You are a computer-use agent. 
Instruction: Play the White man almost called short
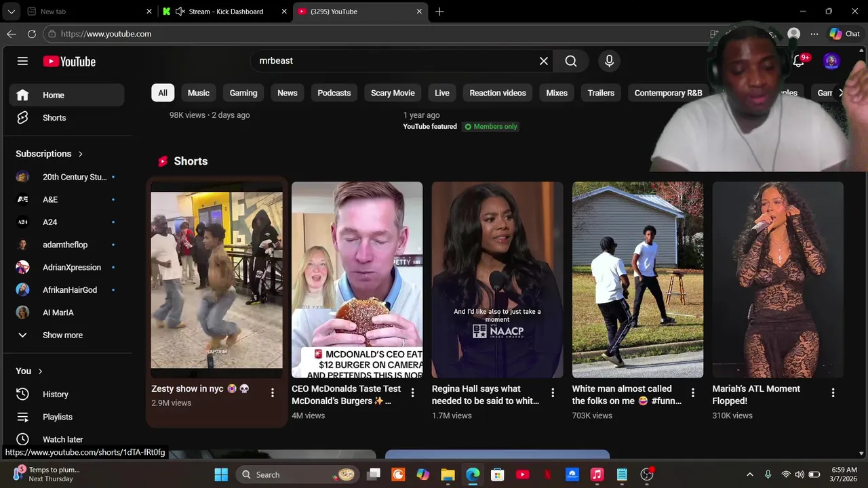click(638, 280)
